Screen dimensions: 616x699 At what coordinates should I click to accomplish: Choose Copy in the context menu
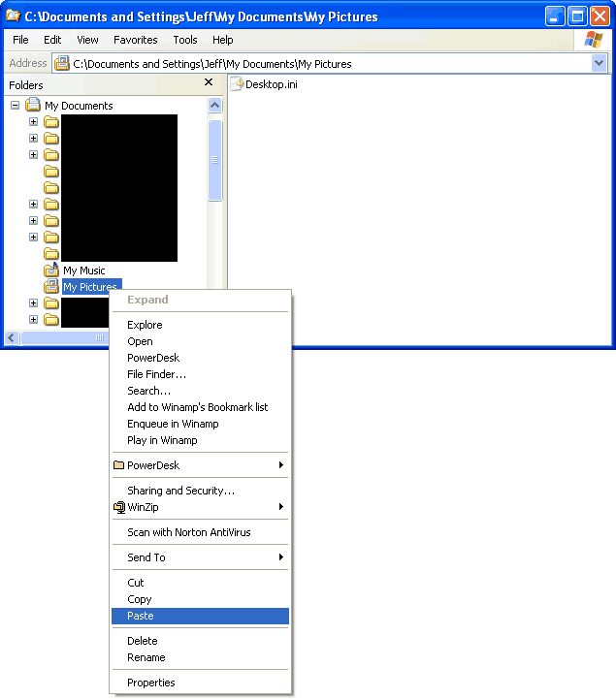pos(200,599)
